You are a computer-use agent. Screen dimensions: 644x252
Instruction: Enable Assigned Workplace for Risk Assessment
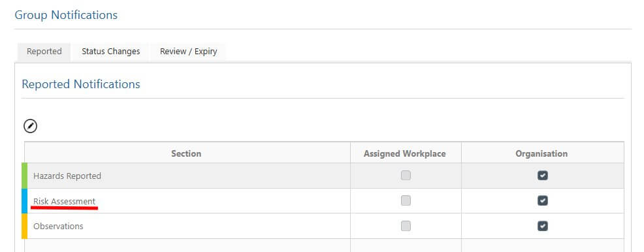tap(406, 200)
